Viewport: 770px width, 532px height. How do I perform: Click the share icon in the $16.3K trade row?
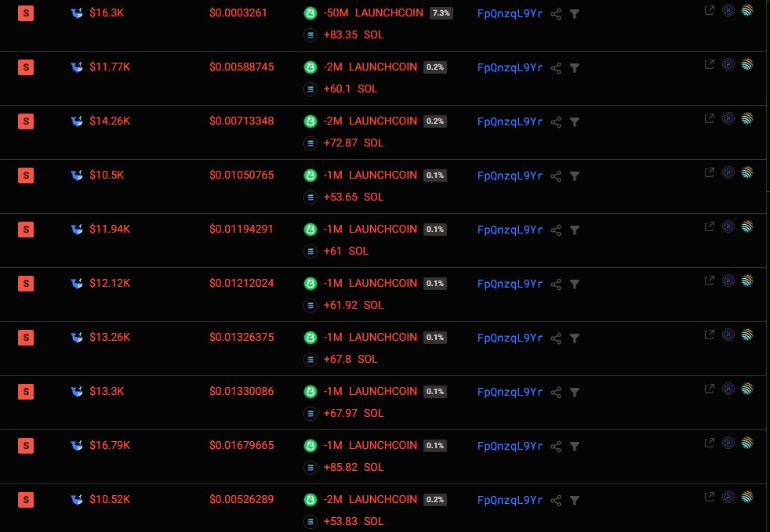click(556, 13)
